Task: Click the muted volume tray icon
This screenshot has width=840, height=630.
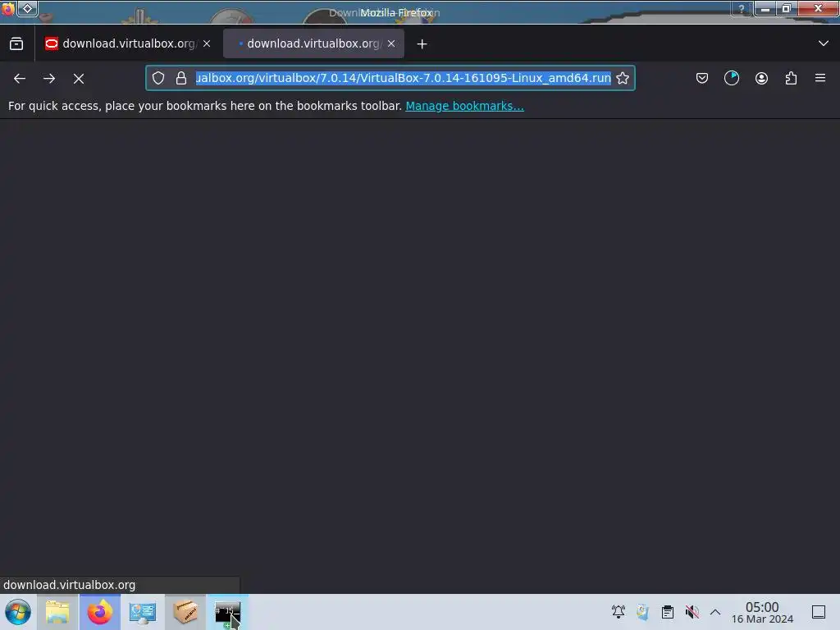Action: point(692,612)
